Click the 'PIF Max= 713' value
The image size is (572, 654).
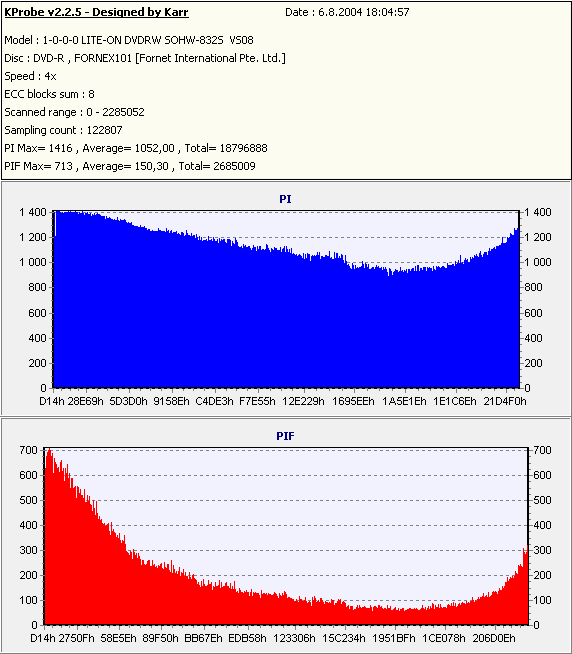[x=38, y=166]
